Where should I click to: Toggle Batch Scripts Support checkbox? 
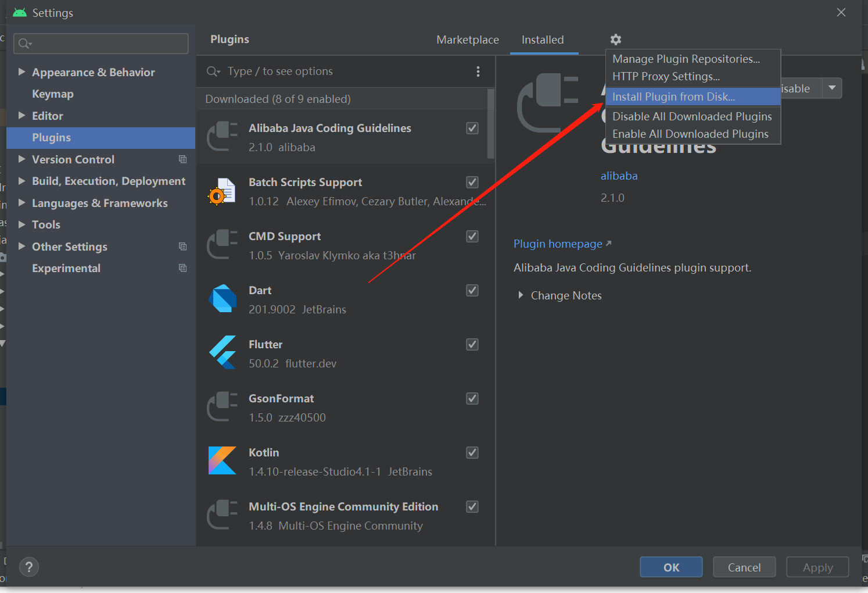472,182
